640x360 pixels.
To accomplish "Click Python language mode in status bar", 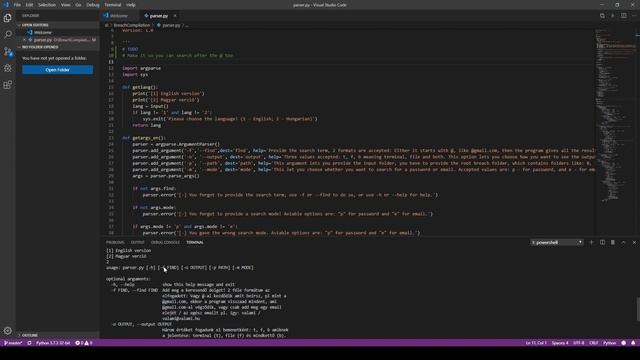I will point(609,343).
